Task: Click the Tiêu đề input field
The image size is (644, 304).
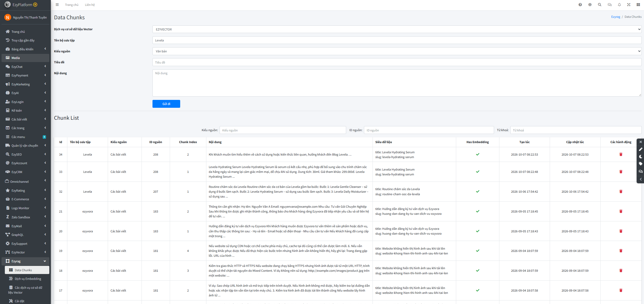Action: (397, 62)
